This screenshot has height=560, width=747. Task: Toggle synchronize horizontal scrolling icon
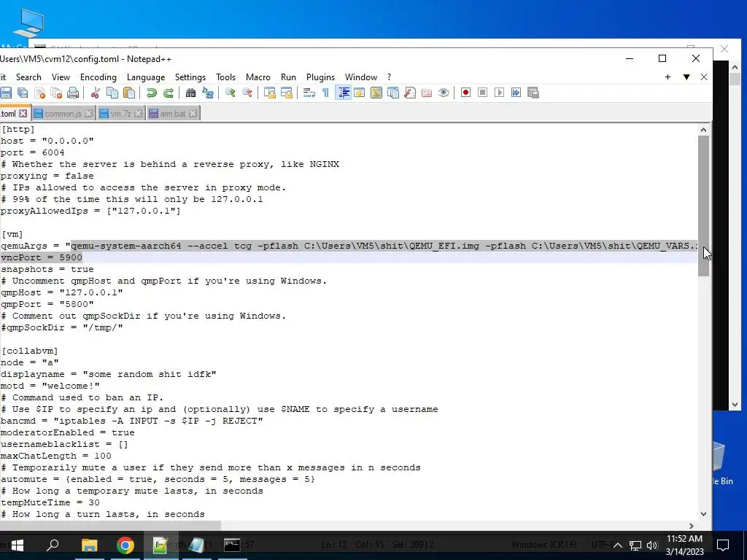(x=287, y=93)
